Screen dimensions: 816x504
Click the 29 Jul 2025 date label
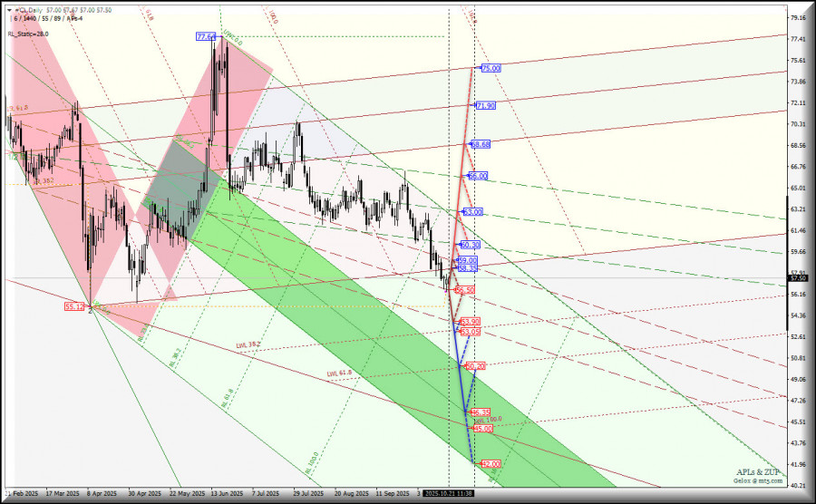click(x=308, y=493)
